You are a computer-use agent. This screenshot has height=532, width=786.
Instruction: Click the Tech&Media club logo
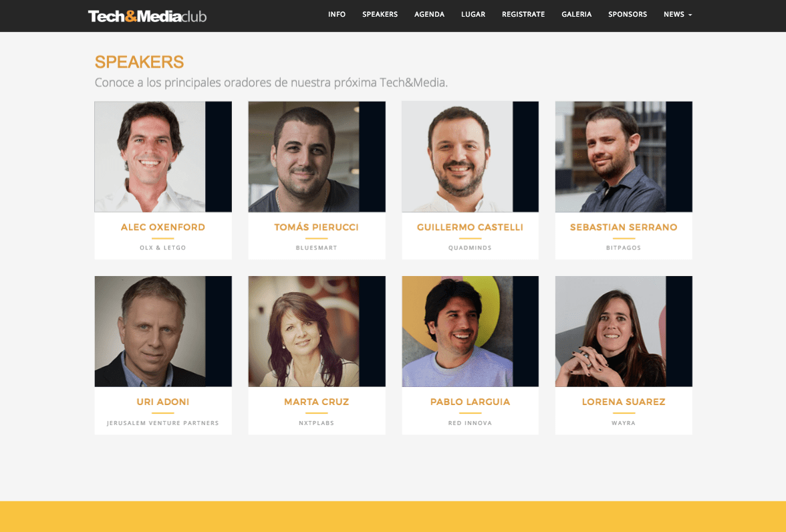tap(147, 16)
